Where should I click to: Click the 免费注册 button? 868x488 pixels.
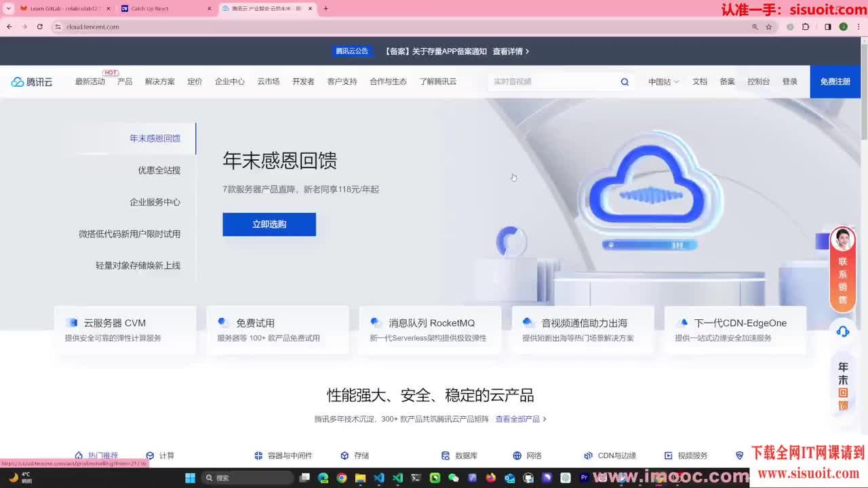pyautogui.click(x=835, y=81)
